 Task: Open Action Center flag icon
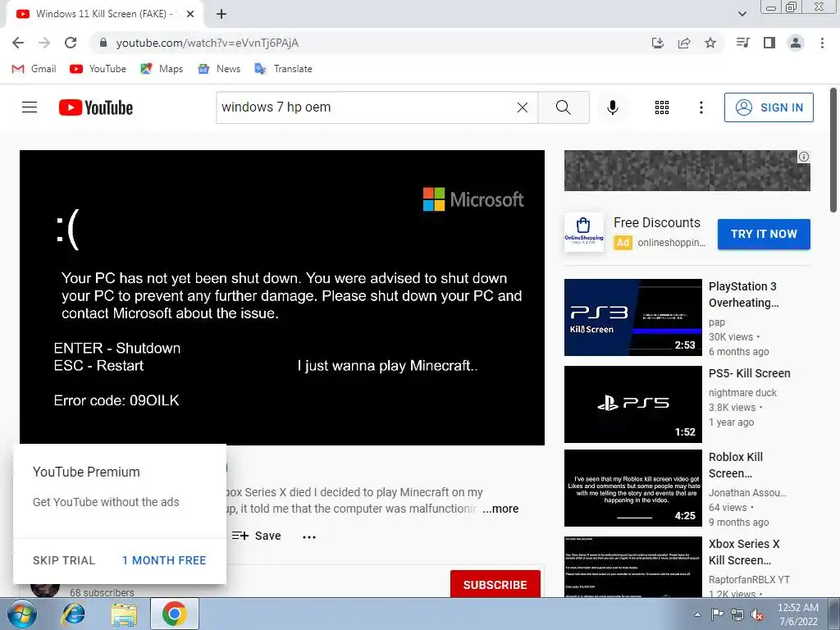click(717, 614)
